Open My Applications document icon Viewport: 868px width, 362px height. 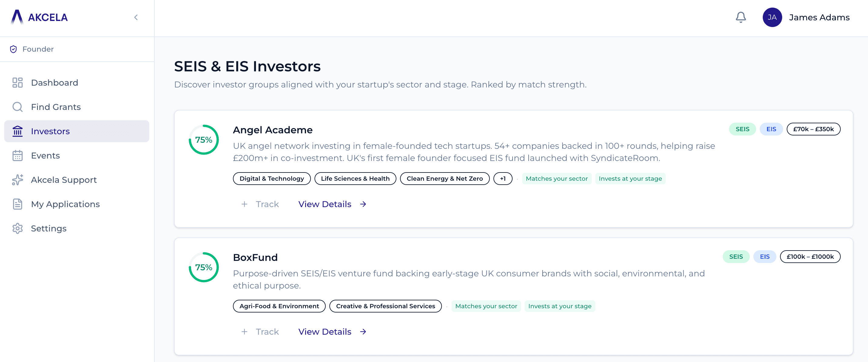pyautogui.click(x=17, y=204)
